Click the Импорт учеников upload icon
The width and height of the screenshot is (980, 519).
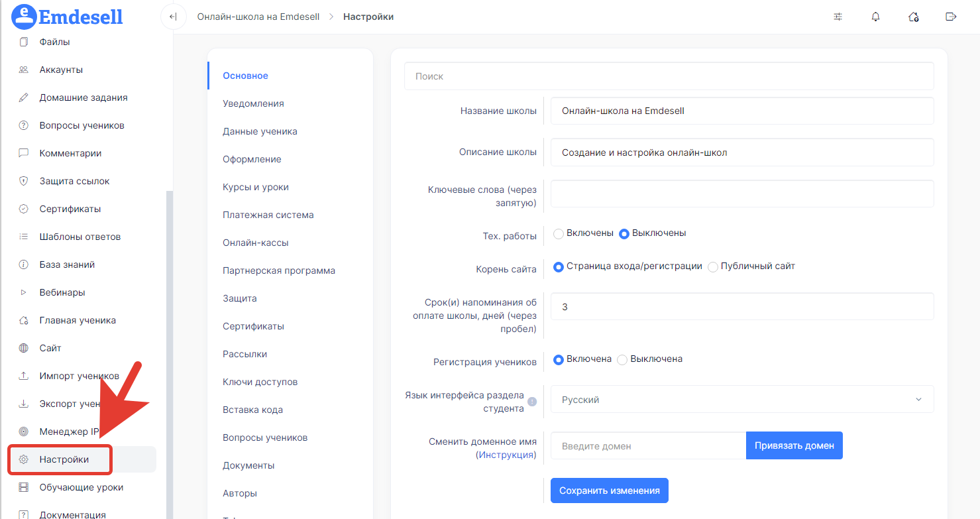click(24, 376)
